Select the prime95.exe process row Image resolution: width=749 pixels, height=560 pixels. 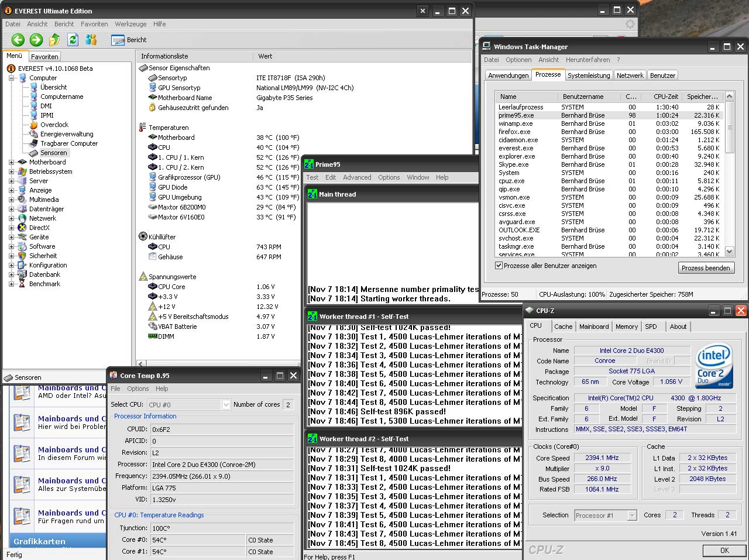click(x=609, y=115)
